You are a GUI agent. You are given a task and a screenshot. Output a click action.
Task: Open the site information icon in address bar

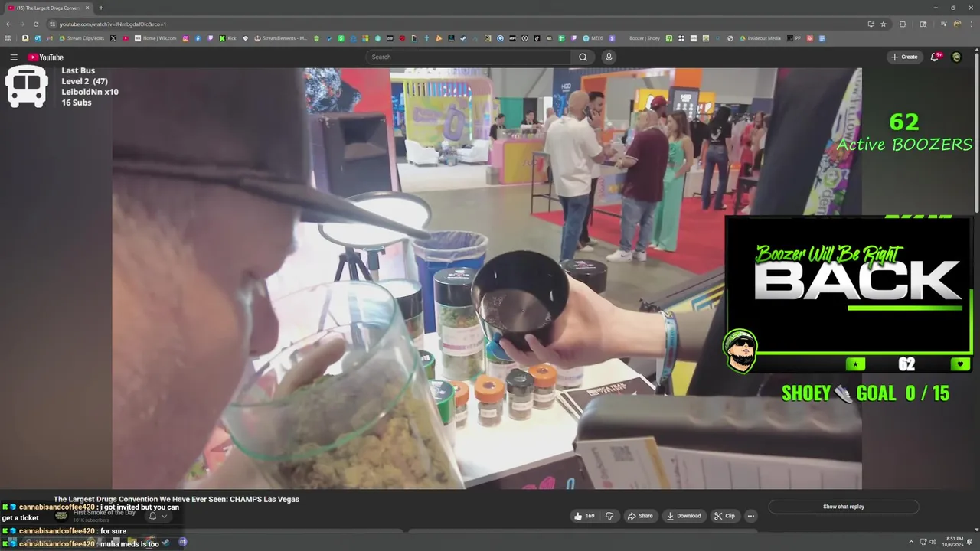click(53, 24)
